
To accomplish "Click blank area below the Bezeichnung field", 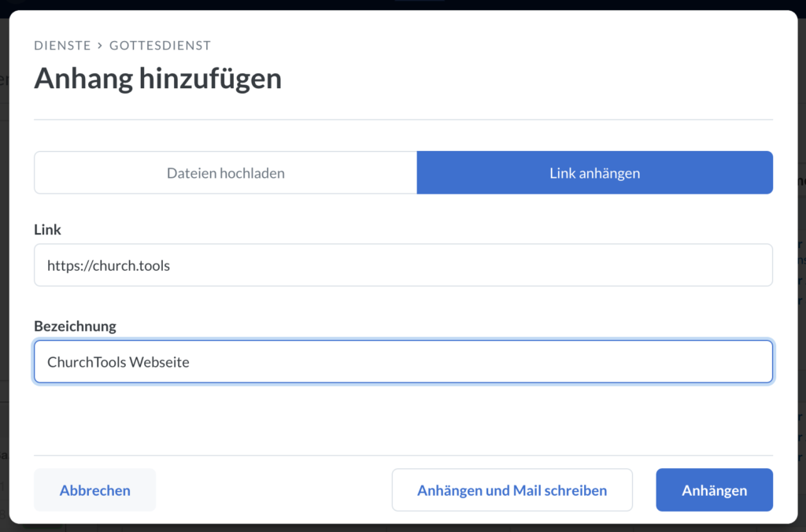I will point(404,419).
